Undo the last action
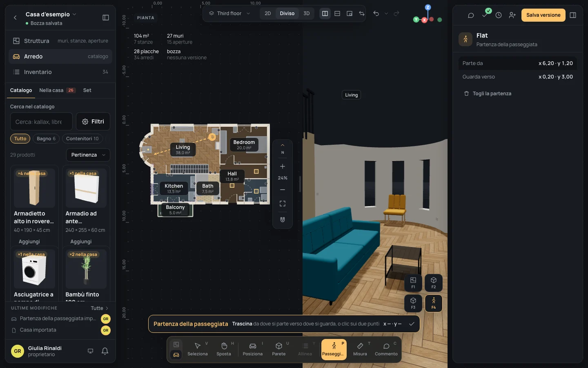 tap(376, 13)
